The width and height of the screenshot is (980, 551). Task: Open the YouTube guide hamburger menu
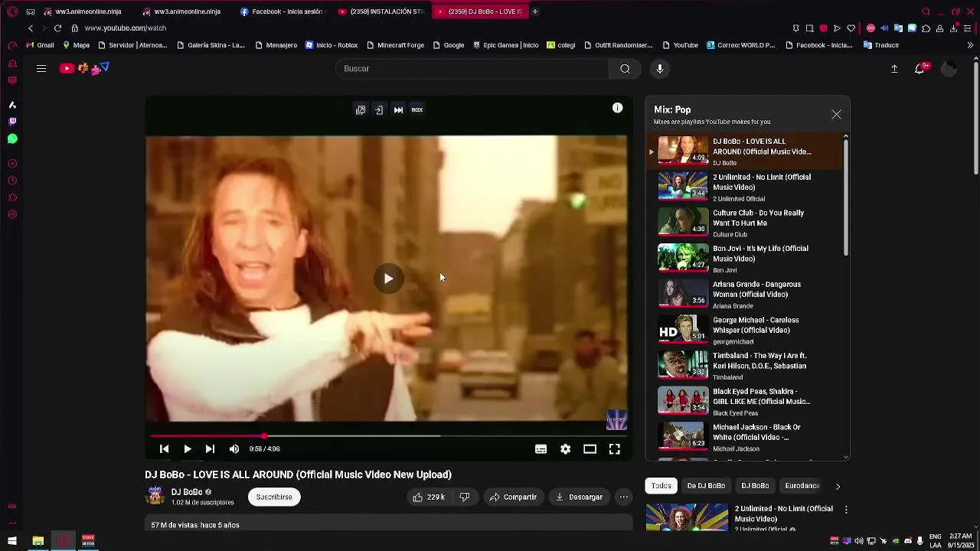point(41,69)
